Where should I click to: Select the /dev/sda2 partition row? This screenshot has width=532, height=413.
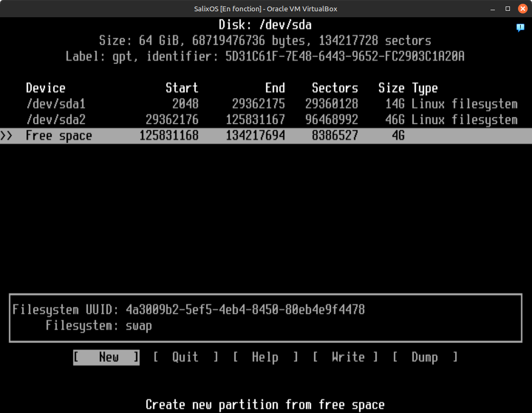click(x=55, y=120)
